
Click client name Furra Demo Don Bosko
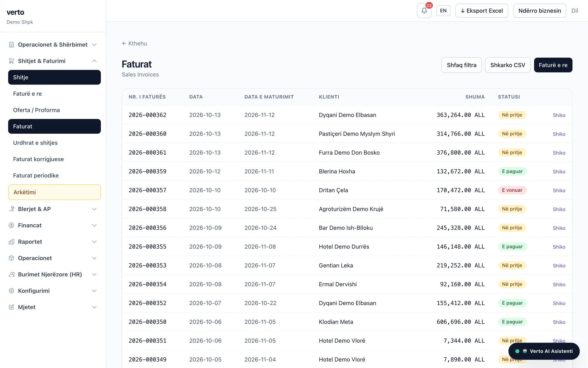(x=349, y=153)
